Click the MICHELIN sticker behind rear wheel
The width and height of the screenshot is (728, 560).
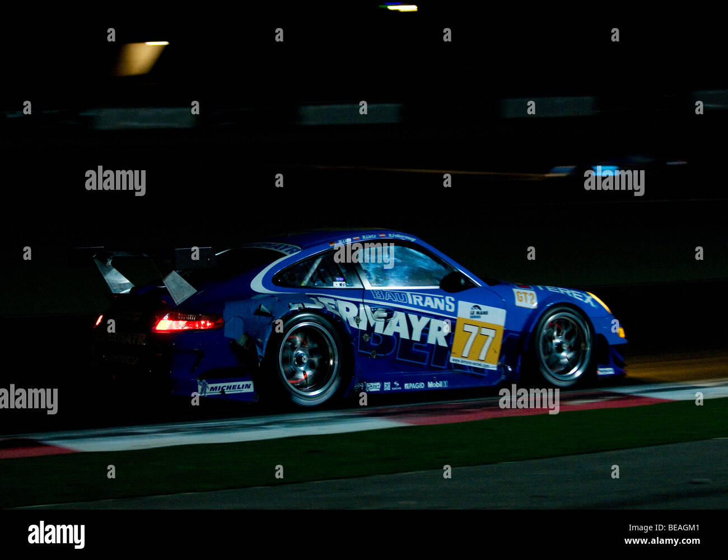(x=225, y=388)
